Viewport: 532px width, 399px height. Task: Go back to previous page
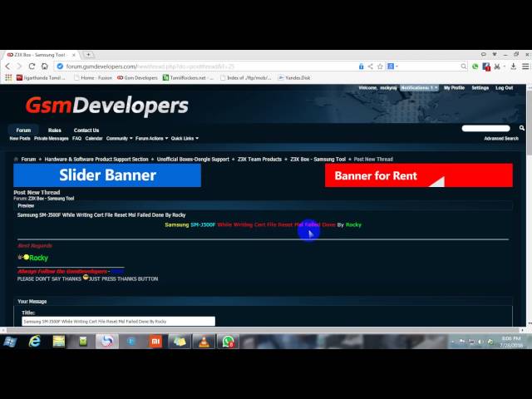(7, 66)
